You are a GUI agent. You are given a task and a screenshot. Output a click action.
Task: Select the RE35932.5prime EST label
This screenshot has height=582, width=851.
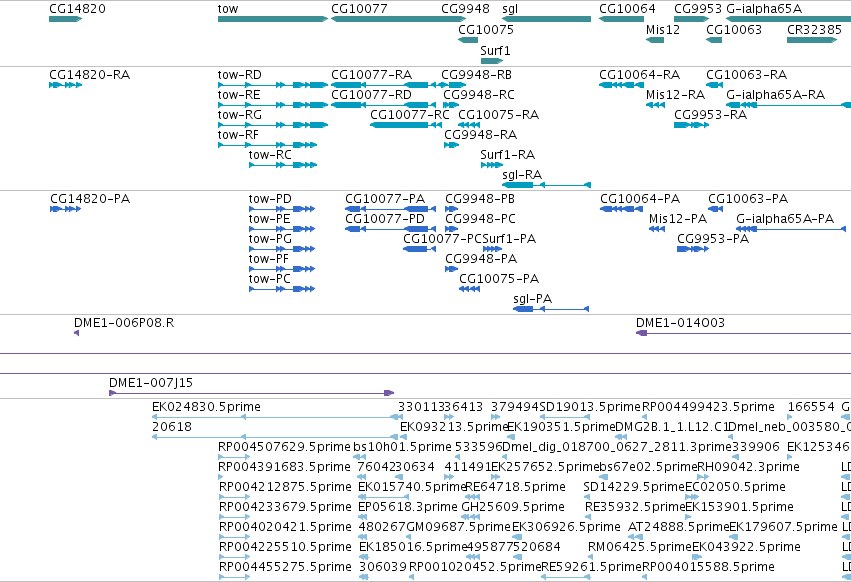[635, 507]
